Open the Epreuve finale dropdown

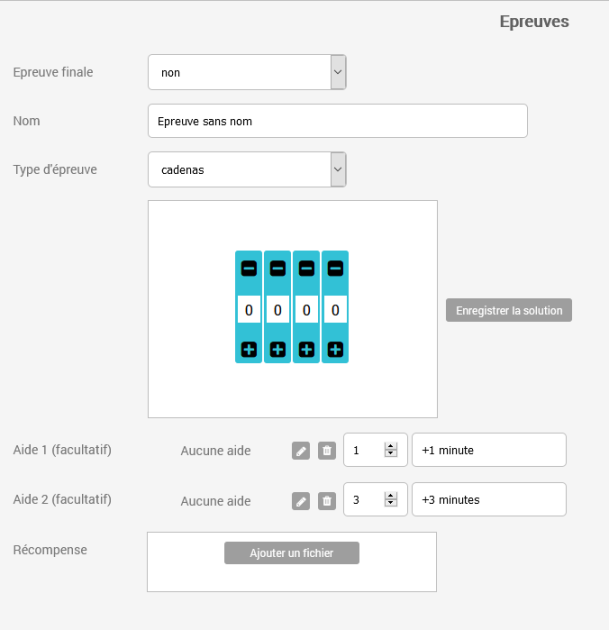point(247,72)
